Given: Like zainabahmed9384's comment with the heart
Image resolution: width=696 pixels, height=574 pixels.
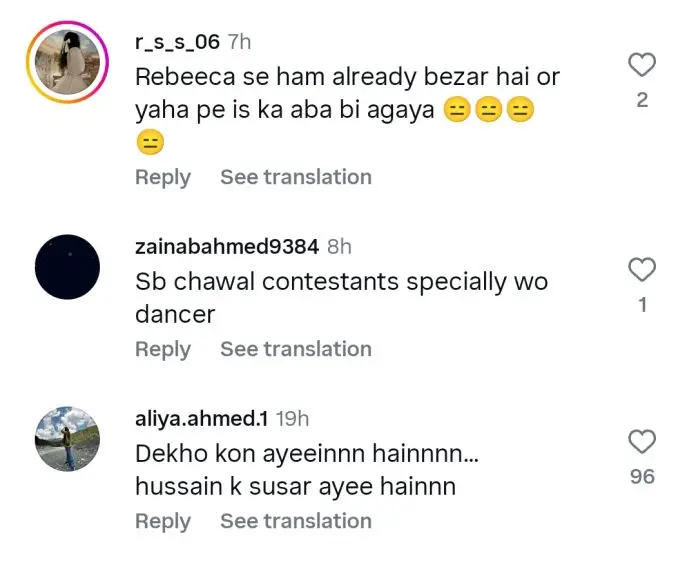Looking at the screenshot, I should [642, 269].
